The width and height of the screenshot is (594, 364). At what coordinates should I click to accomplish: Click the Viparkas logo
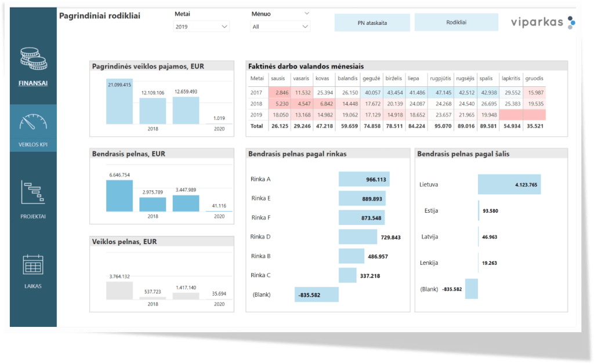pyautogui.click(x=542, y=23)
